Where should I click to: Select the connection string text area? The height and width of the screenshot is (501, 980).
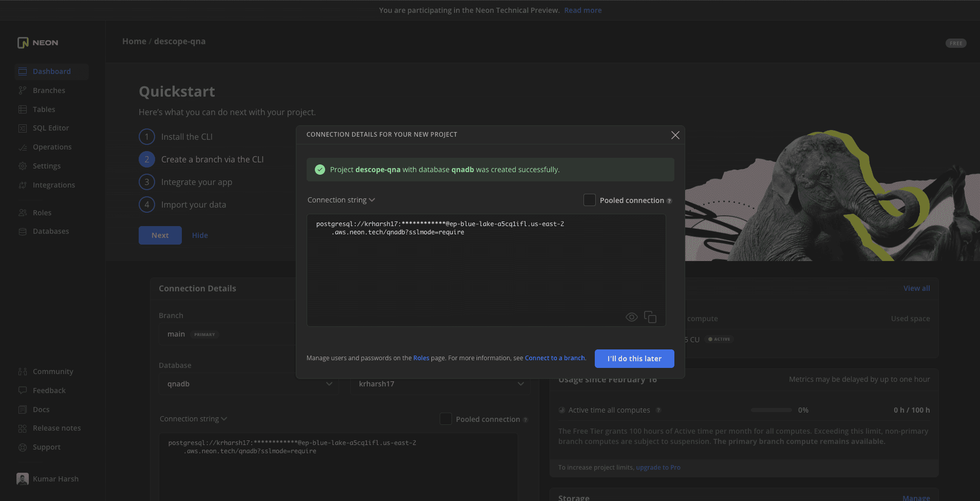[x=485, y=270]
